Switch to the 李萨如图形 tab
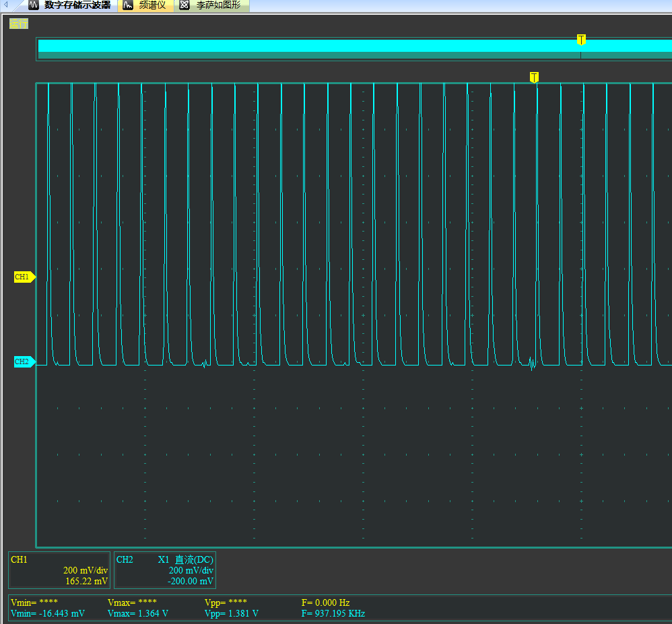672x624 pixels. click(217, 5)
